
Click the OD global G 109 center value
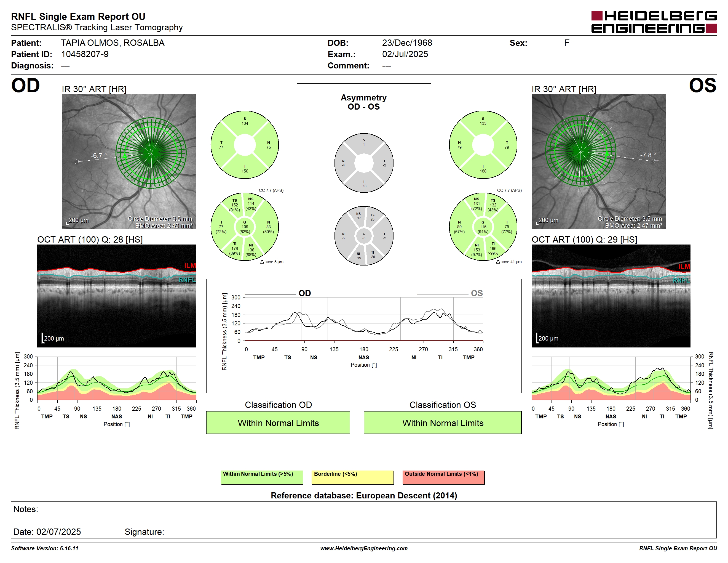245,227
